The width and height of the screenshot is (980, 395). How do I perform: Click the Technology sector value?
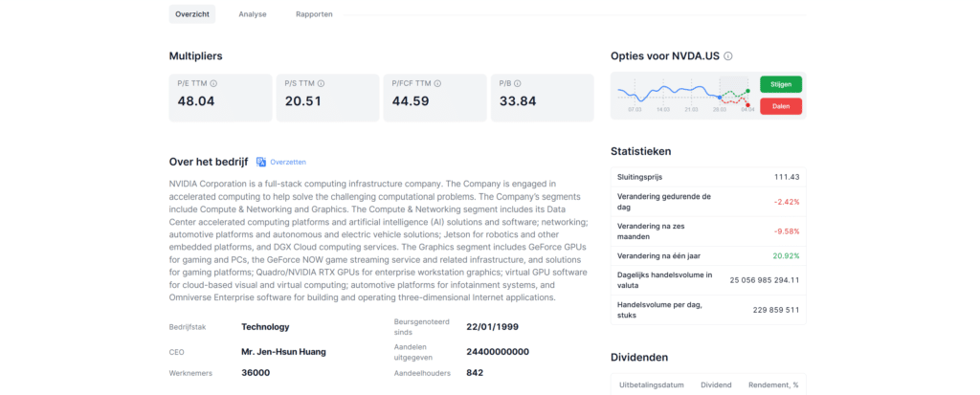[265, 327]
